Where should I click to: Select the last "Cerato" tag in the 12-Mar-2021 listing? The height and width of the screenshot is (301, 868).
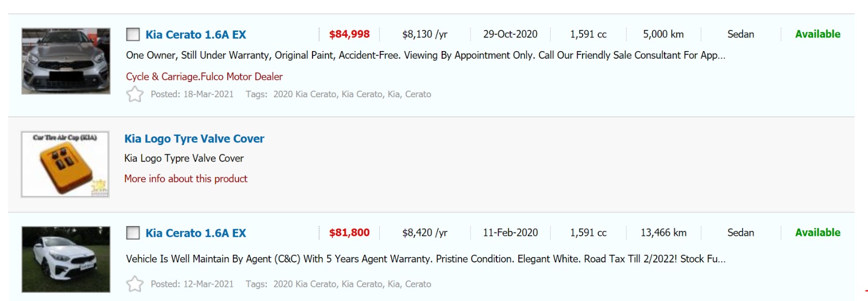point(418,284)
